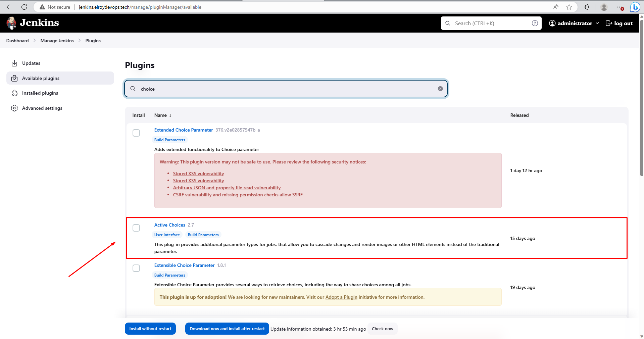The height and width of the screenshot is (339, 644).
Task: Open the Extended Choice Parameter plugin link
Action: point(184,130)
